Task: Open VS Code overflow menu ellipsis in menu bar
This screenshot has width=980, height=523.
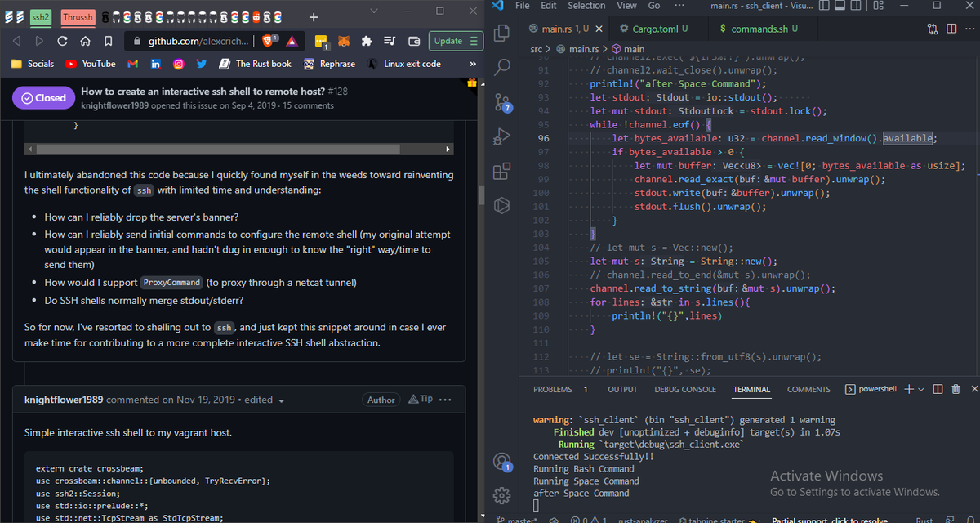Action: (678, 6)
